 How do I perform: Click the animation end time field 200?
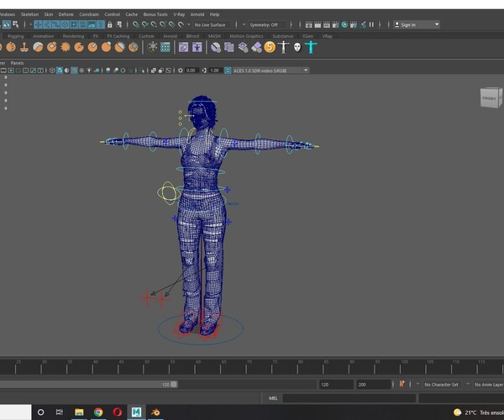[x=373, y=385]
